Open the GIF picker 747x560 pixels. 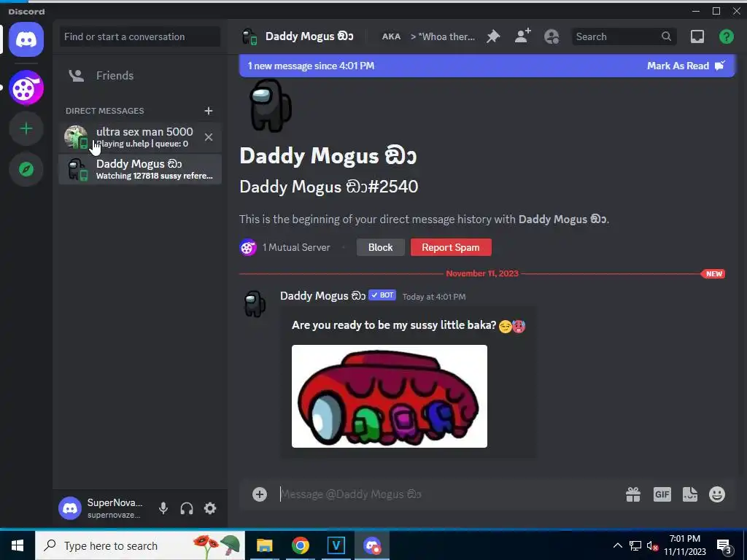[x=662, y=494]
